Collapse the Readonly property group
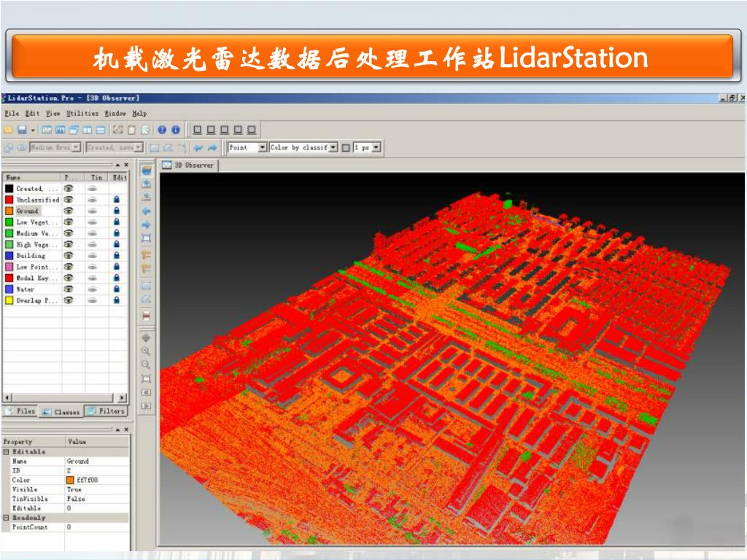This screenshot has width=747, height=560. coord(6,517)
